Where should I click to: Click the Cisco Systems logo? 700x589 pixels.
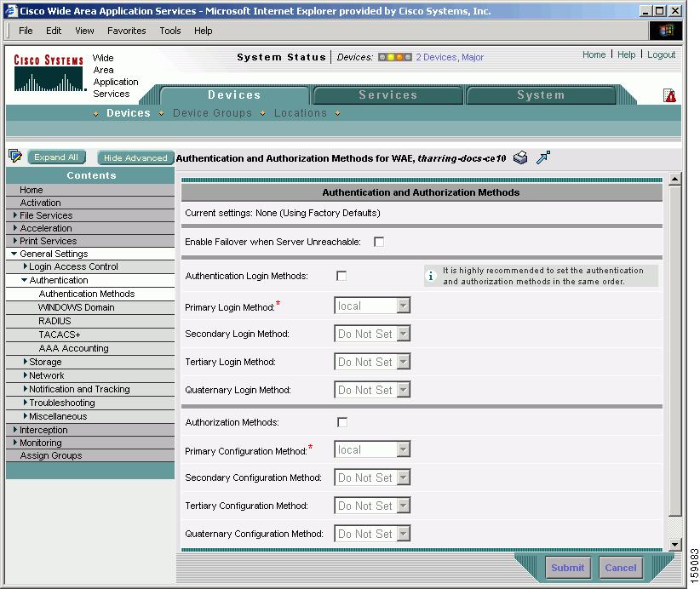tap(49, 72)
